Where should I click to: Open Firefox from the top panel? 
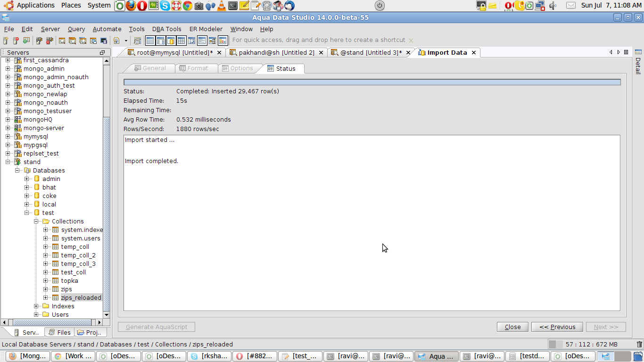point(131,6)
